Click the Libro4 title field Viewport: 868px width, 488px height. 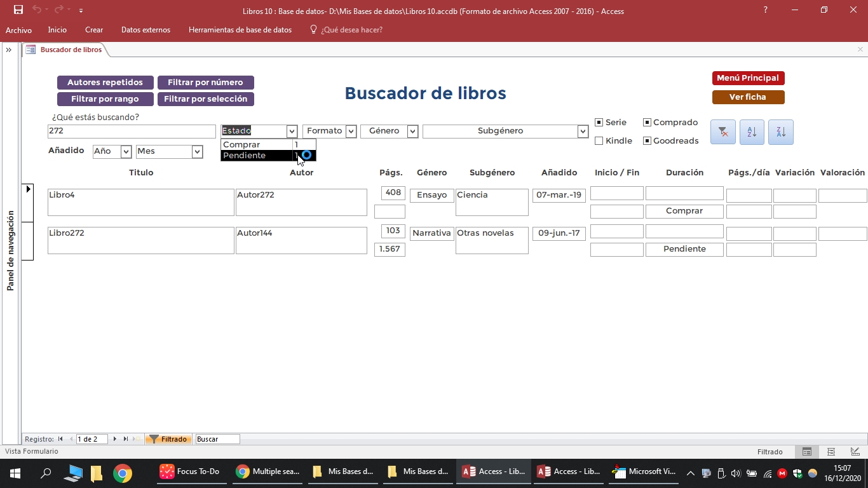pyautogui.click(x=141, y=202)
